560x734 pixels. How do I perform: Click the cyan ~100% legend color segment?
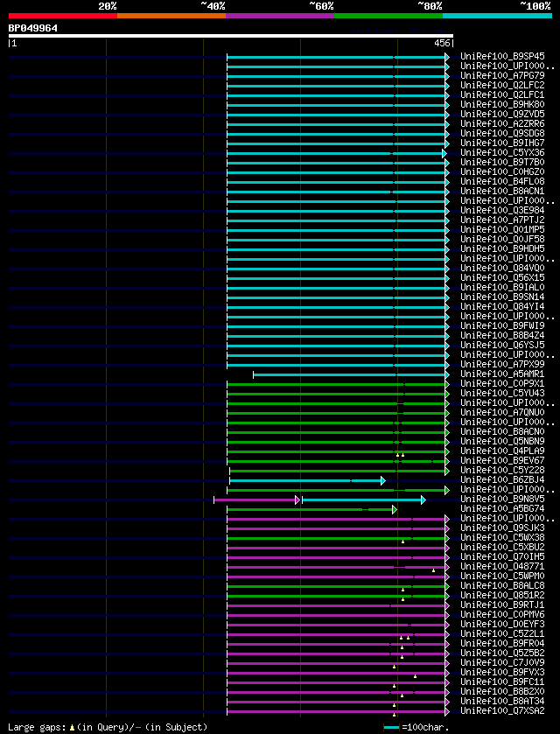coord(497,16)
